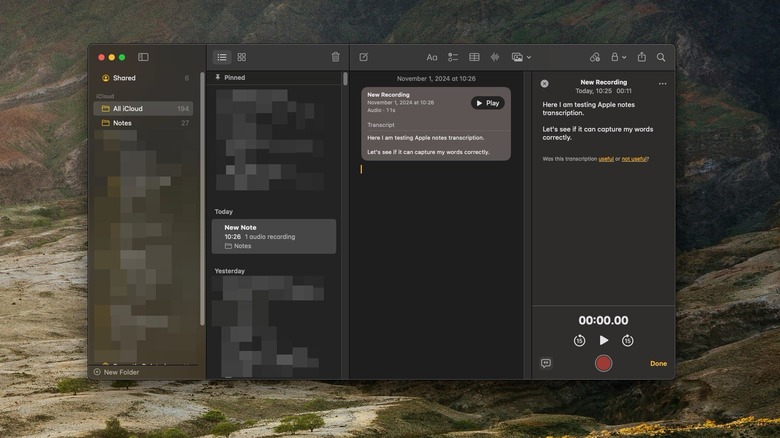Toggle transcript view speech bubble icon
This screenshot has height=438, width=780.
pyautogui.click(x=546, y=363)
